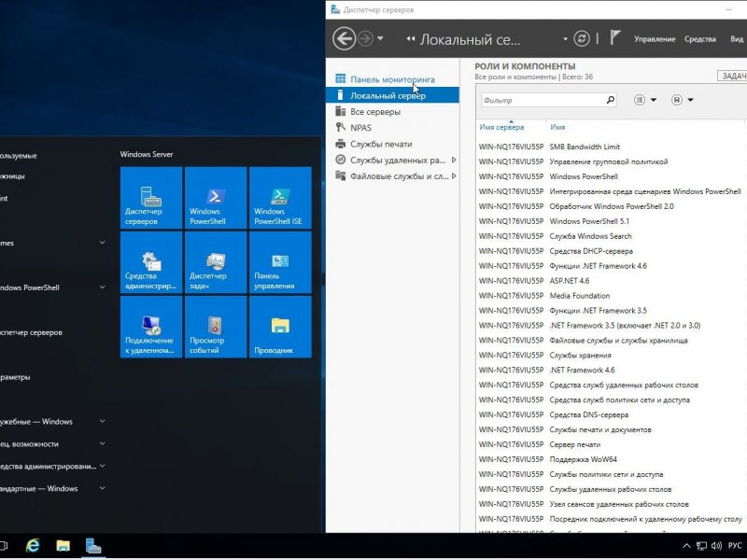747x560 pixels.
Task: Select the Служба Windows Search row
Action: (x=611, y=236)
